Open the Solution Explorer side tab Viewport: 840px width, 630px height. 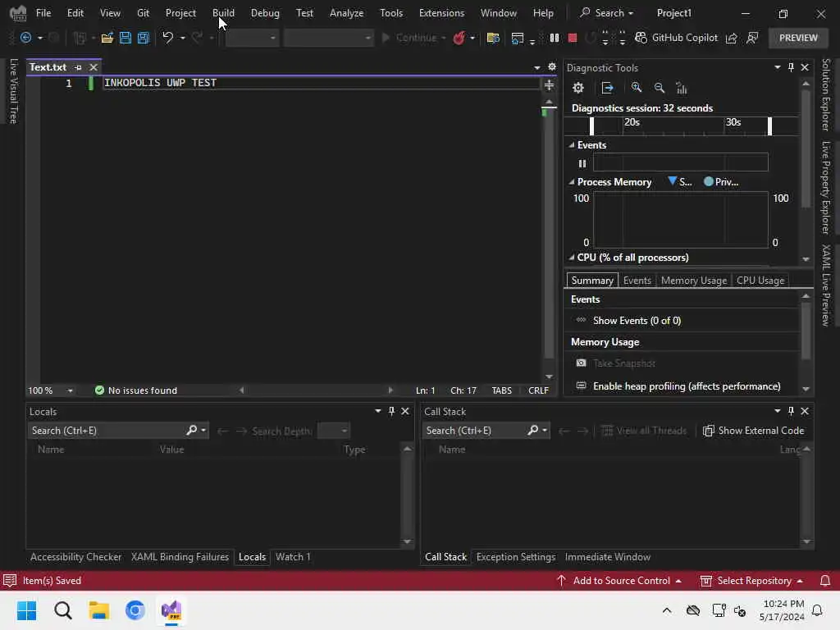(825, 95)
